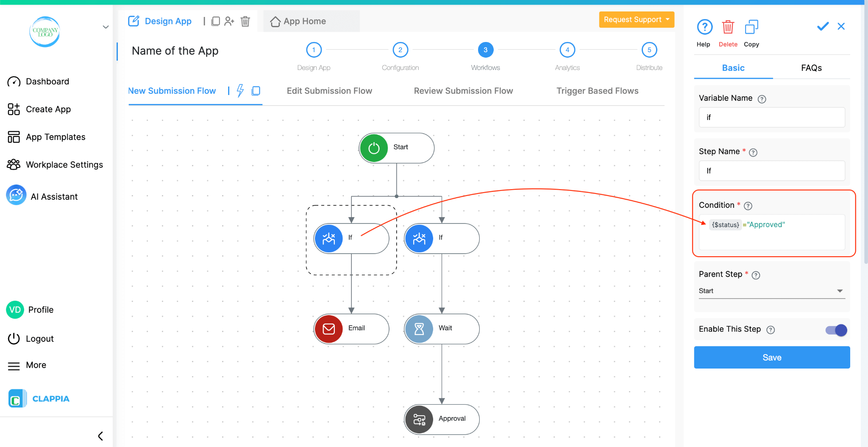Viewport: 868px width, 447px height.
Task: Open Help via the question mark icon
Action: [704, 26]
